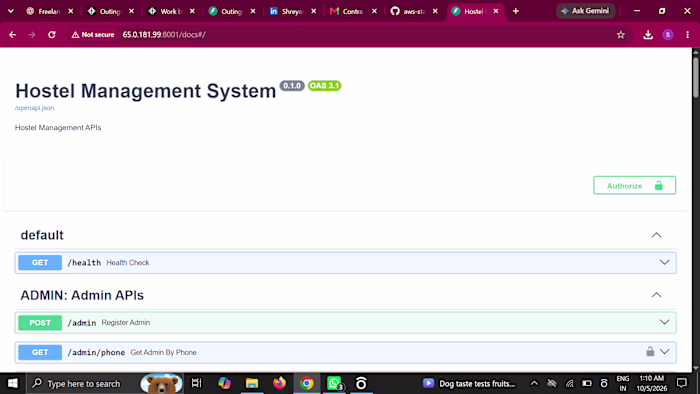Click the network tray icon

(x=570, y=383)
